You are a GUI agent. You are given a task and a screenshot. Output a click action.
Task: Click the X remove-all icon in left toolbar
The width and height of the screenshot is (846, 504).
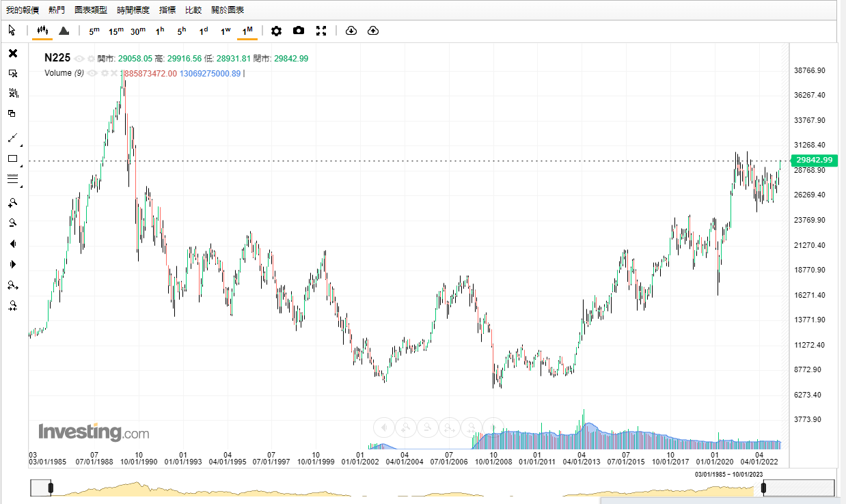(12, 53)
